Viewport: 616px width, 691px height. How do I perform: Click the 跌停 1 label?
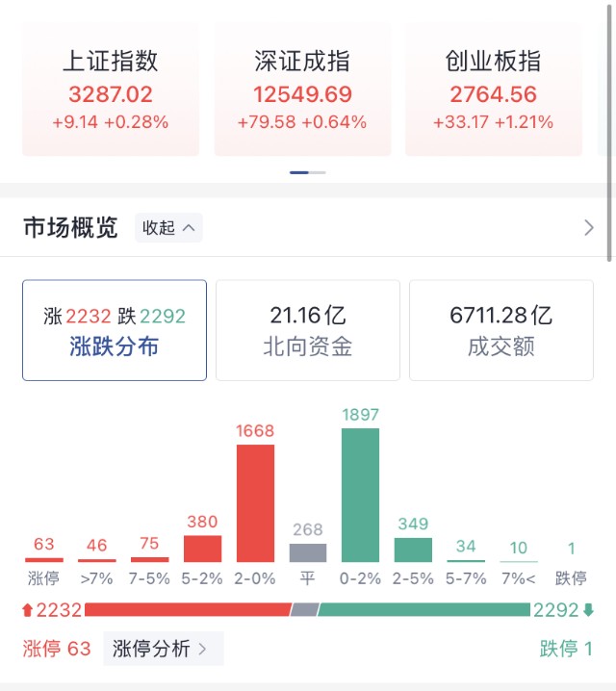(566, 649)
